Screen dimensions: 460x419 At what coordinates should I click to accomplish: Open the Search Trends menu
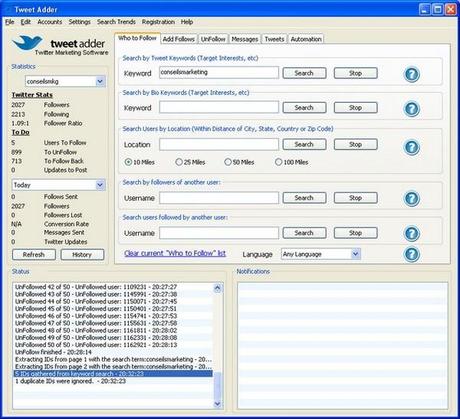(116, 22)
